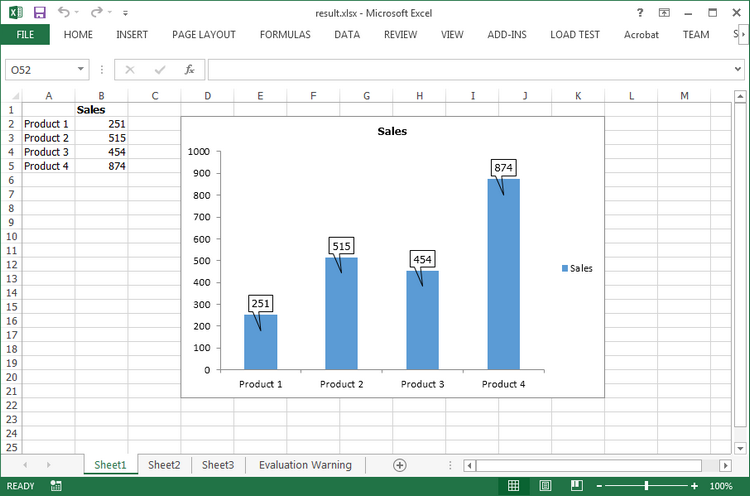Redo the last undone action
This screenshot has height=496, width=750.
click(x=97, y=12)
